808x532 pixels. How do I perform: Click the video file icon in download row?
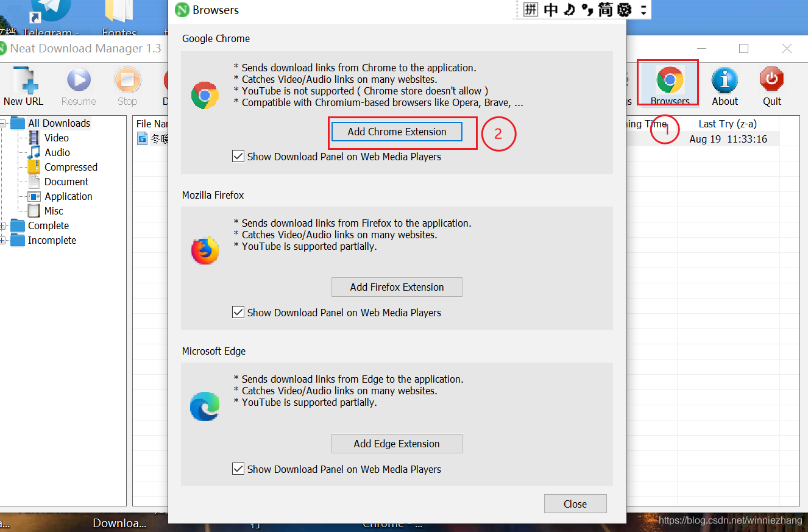(x=142, y=139)
